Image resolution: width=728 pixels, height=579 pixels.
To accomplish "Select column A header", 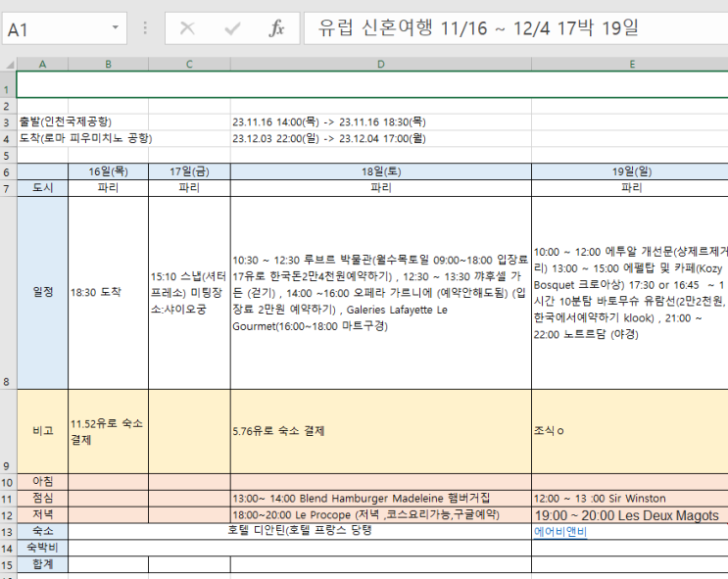I will (x=42, y=64).
